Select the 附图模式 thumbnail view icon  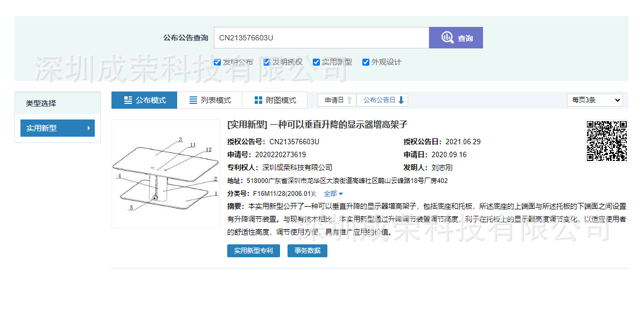259,100
